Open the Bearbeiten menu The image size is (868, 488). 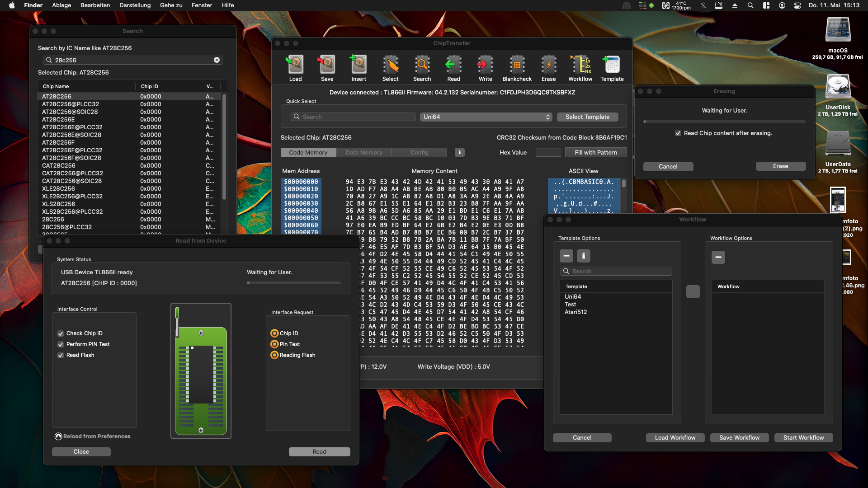point(95,5)
